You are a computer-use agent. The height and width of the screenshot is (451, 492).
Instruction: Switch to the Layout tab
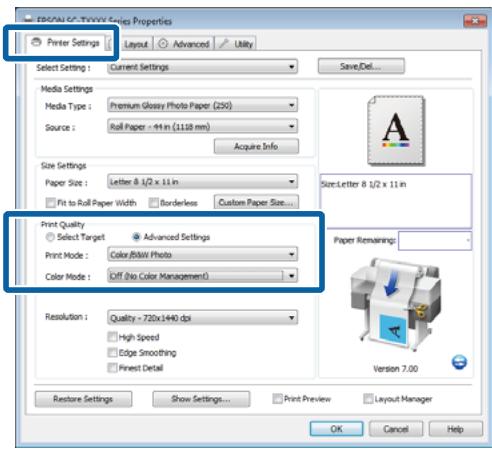click(x=136, y=44)
